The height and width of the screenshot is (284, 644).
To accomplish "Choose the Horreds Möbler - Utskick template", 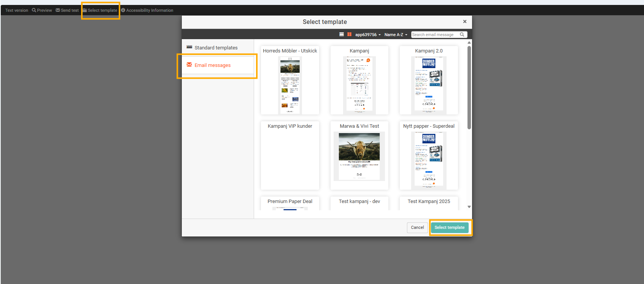I will click(x=290, y=81).
